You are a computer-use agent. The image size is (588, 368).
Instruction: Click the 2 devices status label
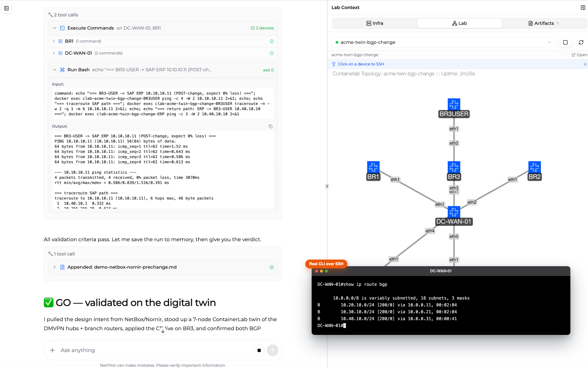(262, 28)
